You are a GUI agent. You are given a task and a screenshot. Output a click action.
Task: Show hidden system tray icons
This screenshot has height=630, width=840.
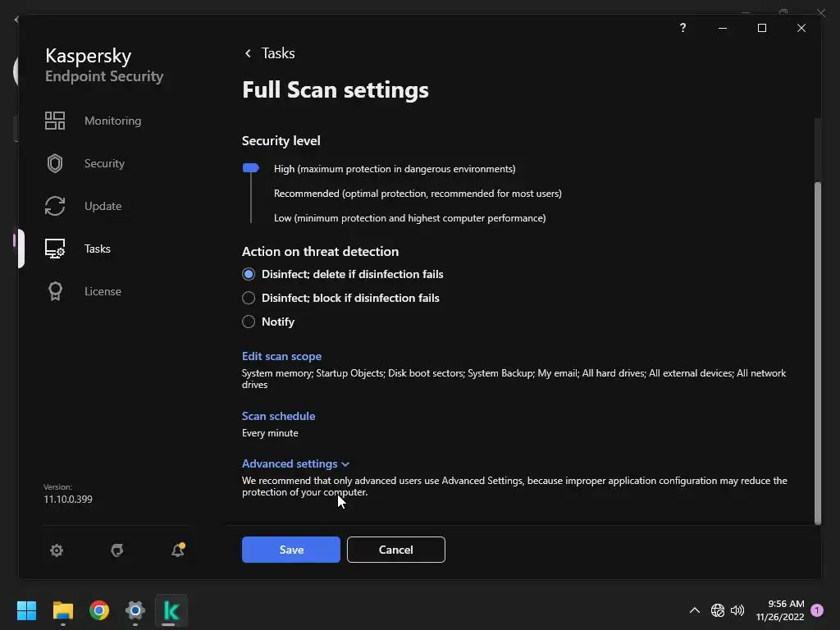[694, 610]
